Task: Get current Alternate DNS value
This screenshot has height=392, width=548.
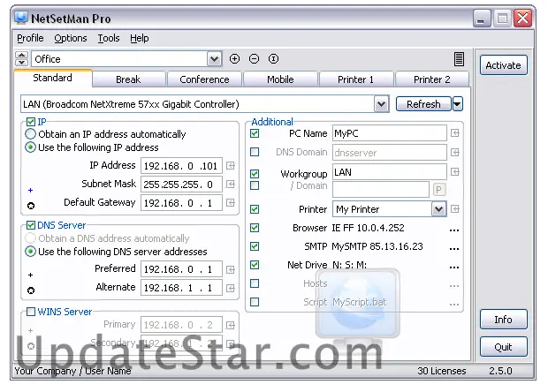Action: click(x=231, y=288)
